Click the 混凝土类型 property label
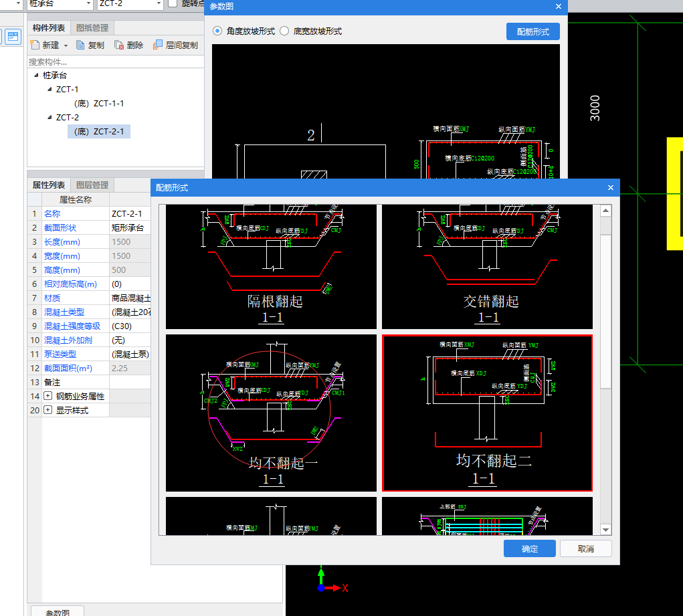The height and width of the screenshot is (616, 683). click(x=64, y=312)
